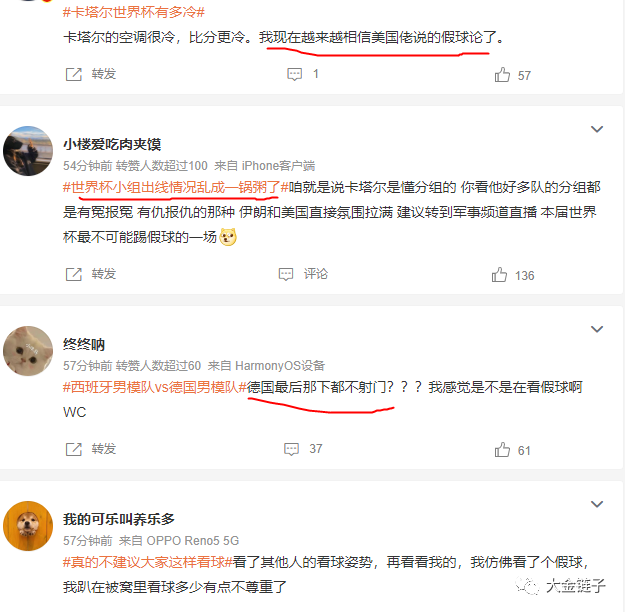Click repost icon on the 卡塔尔世界杯有多冷 post

point(73,74)
